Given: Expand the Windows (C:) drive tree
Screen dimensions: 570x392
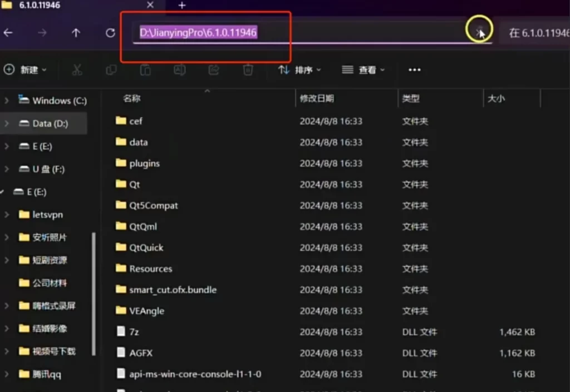Looking at the screenshot, I should [x=7, y=100].
